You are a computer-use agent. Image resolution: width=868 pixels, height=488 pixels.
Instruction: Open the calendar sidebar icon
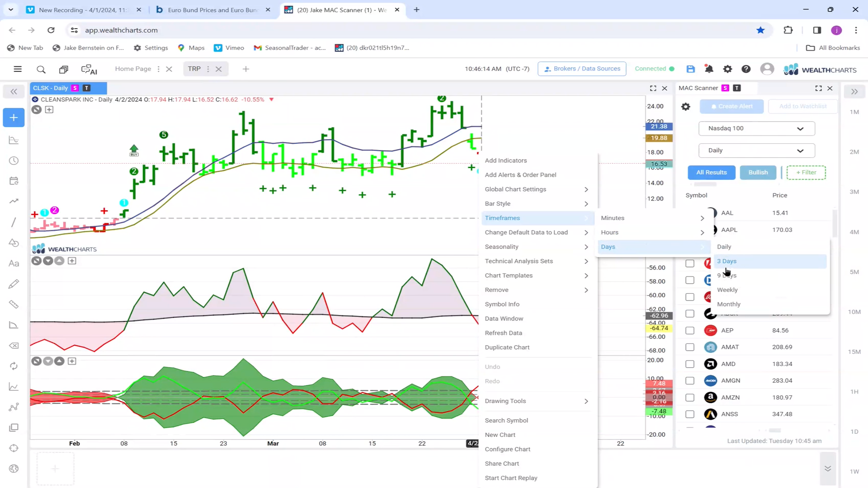point(14,181)
